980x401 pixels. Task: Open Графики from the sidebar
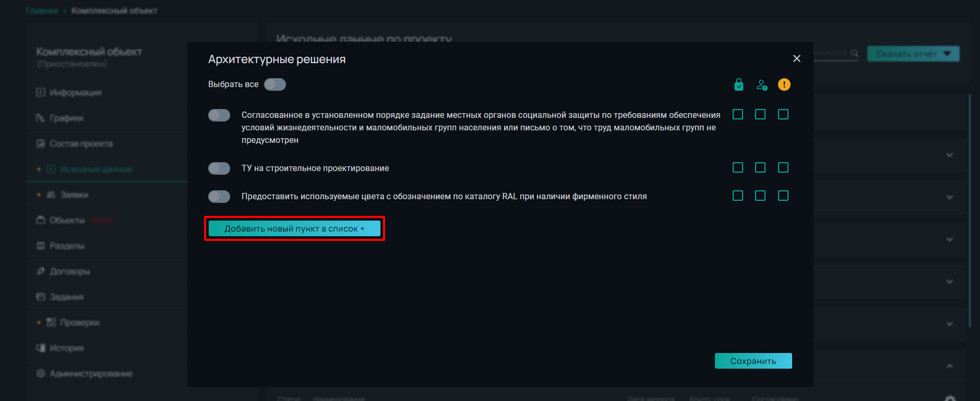[66, 118]
